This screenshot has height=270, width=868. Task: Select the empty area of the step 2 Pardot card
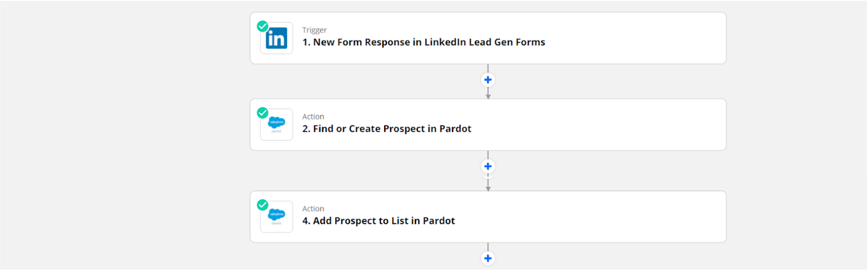(597, 125)
